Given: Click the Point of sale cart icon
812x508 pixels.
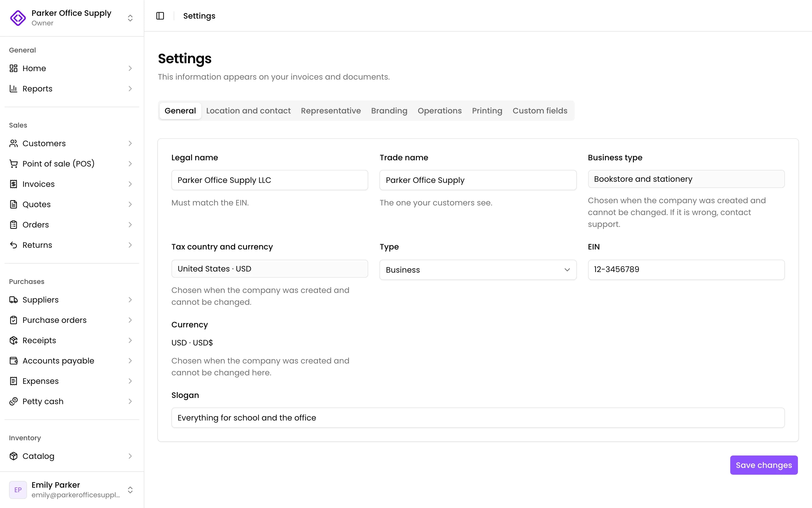Looking at the screenshot, I should [14, 164].
